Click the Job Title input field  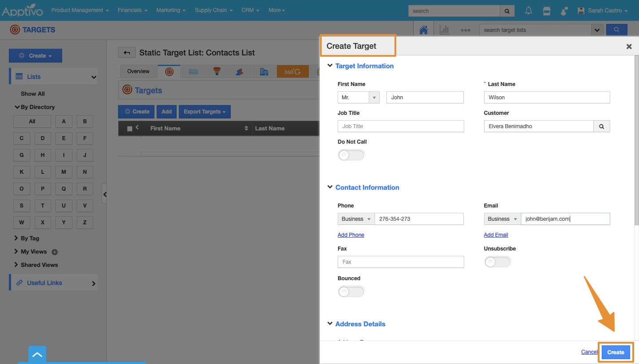tap(401, 126)
